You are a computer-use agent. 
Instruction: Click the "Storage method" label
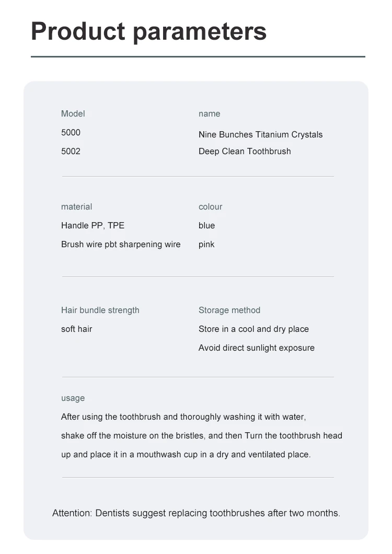pyautogui.click(x=229, y=310)
